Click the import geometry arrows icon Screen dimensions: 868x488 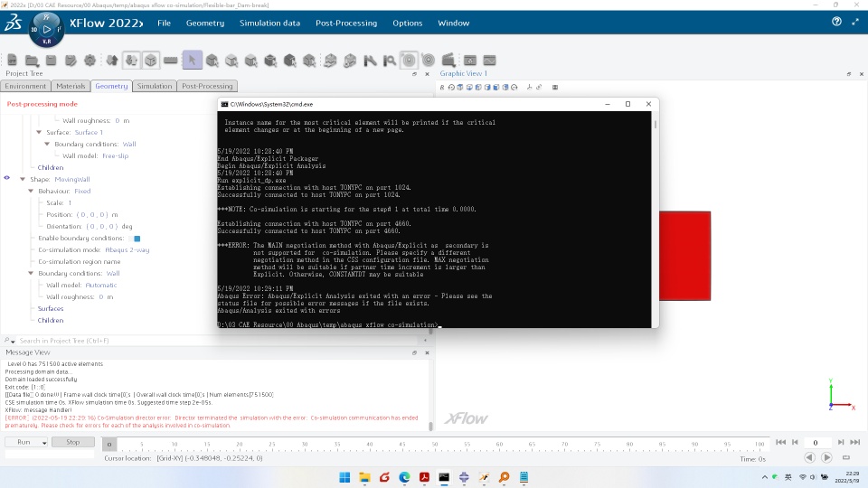(x=112, y=60)
